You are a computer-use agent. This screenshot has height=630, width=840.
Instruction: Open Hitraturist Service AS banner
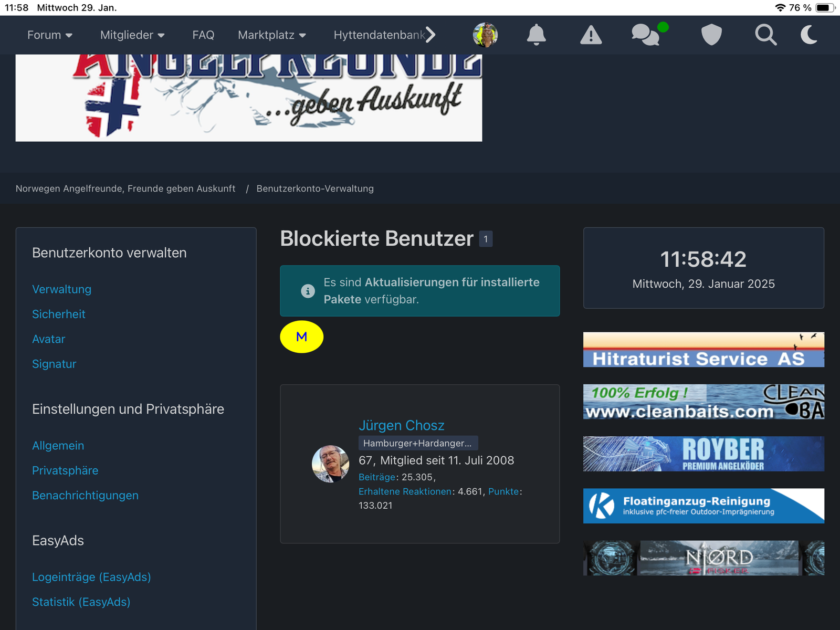click(x=703, y=350)
